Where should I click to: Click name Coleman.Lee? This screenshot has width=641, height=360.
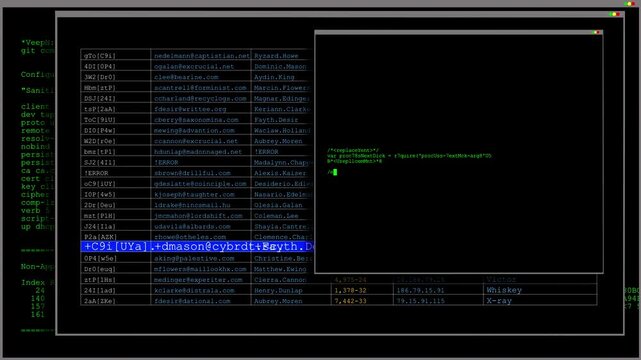coord(276,216)
